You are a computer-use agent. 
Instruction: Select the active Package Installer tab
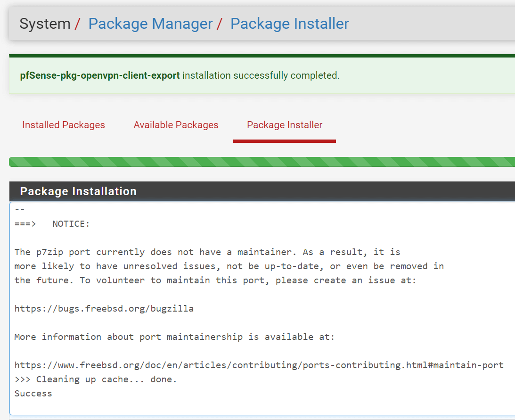[284, 125]
